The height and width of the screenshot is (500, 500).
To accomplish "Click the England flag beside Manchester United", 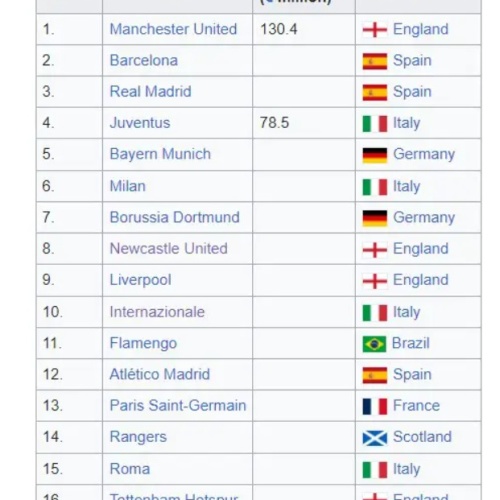I will (375, 30).
